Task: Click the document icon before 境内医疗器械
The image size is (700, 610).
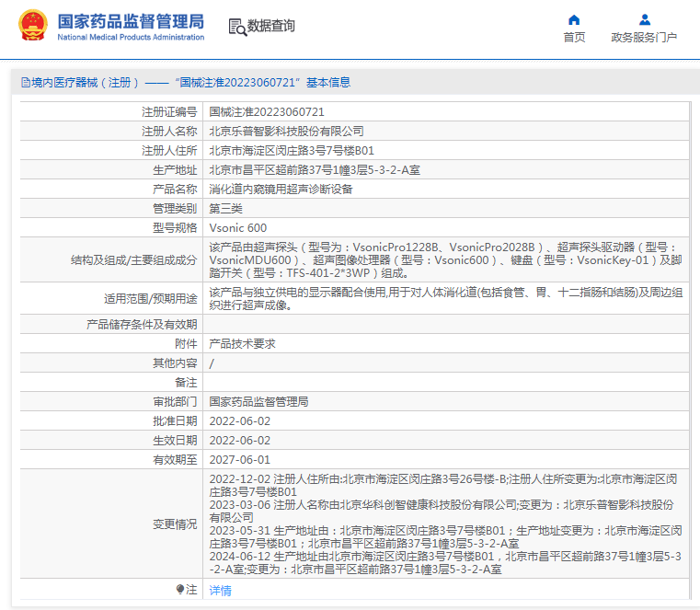Action: pos(26,83)
